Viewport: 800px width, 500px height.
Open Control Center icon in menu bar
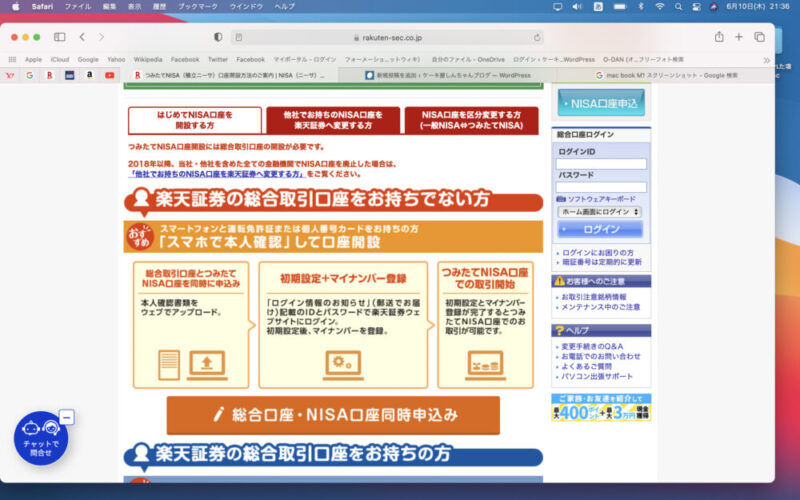(696, 7)
